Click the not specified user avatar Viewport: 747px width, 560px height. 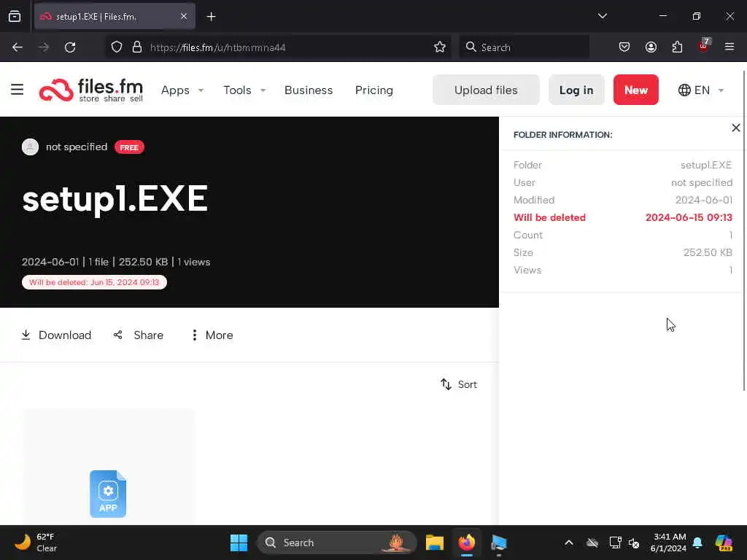(x=31, y=147)
